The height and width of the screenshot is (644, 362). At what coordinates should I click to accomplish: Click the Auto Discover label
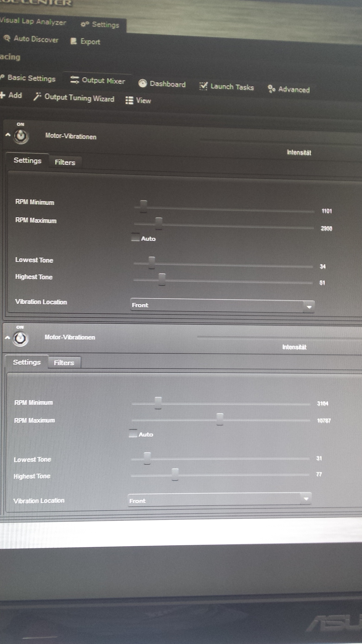[x=36, y=39]
